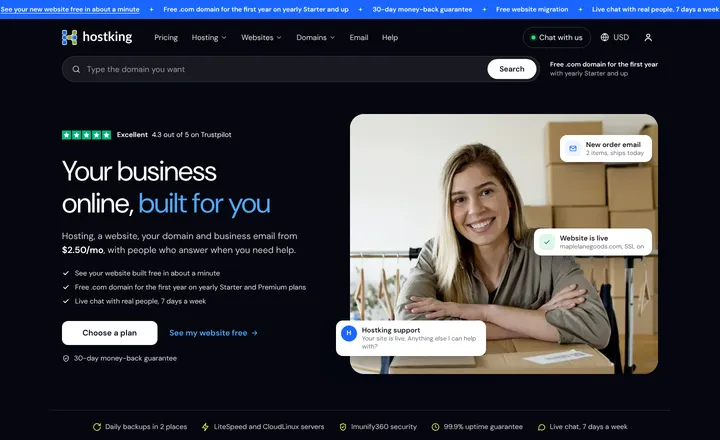Open the Pricing page
This screenshot has width=720, height=440.
click(166, 38)
